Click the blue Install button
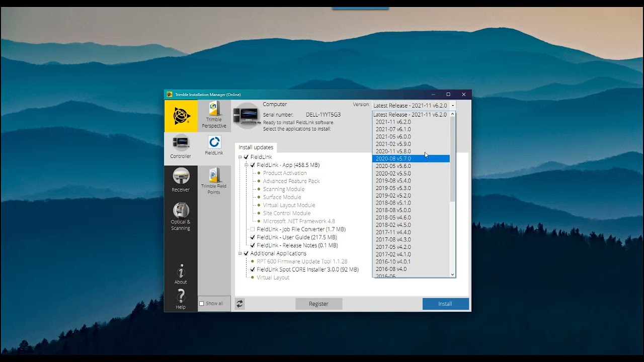The width and height of the screenshot is (644, 362). point(445,304)
